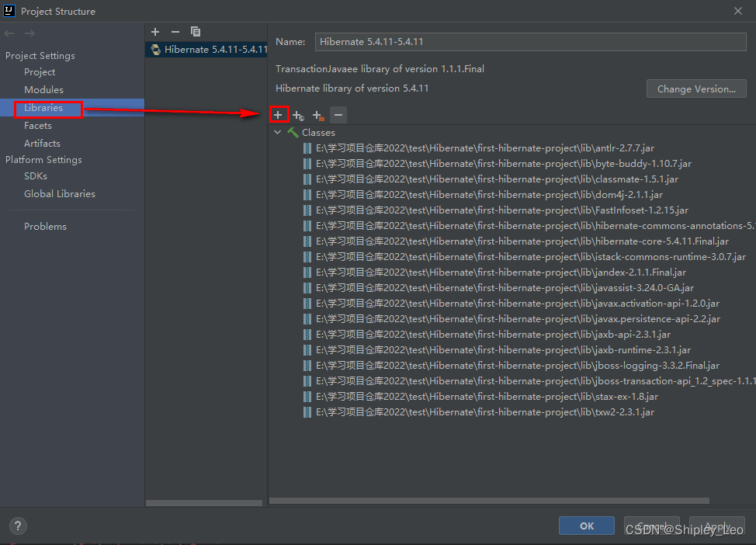Click the library list horizontal scrollbar
Viewport: 756px width, 545px height.
pyautogui.click(x=204, y=502)
